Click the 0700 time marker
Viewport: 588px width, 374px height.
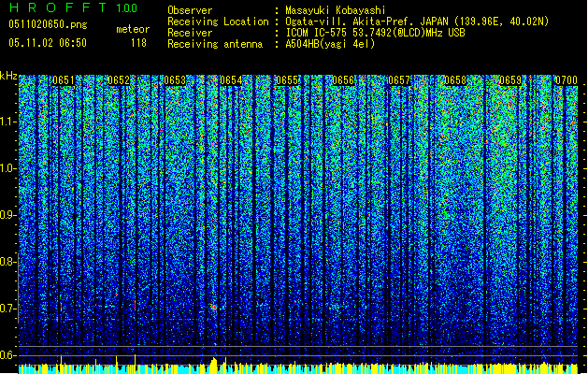(x=566, y=80)
